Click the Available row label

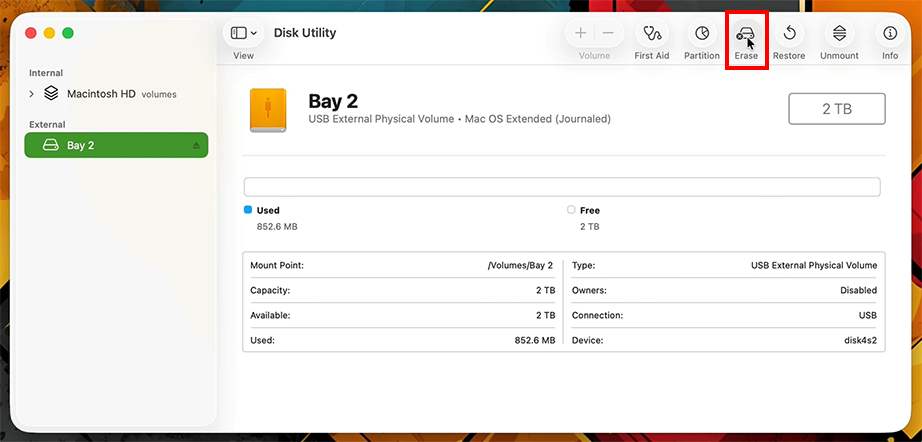coord(270,315)
